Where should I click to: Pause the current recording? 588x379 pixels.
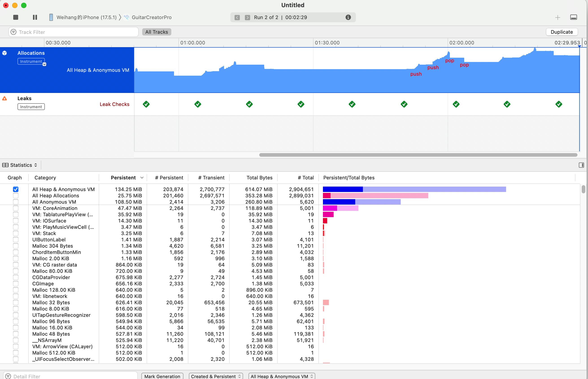pyautogui.click(x=35, y=17)
